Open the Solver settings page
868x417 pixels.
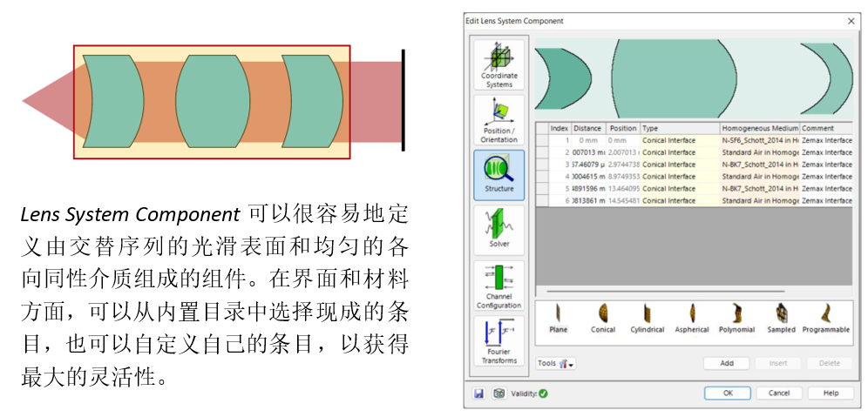pyautogui.click(x=498, y=230)
